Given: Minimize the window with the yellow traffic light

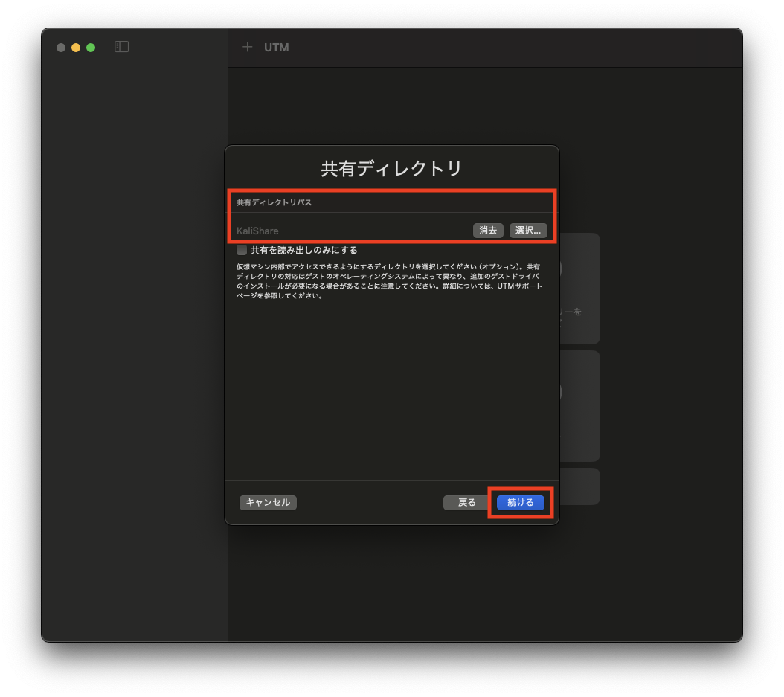Looking at the screenshot, I should pyautogui.click(x=75, y=46).
